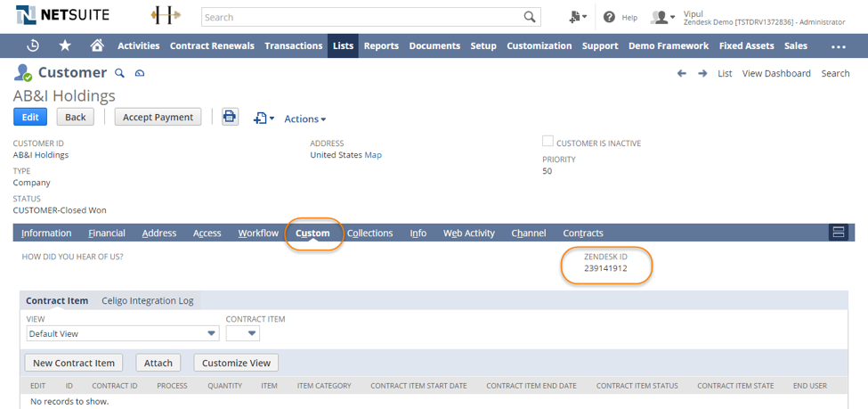The height and width of the screenshot is (409, 868).
Task: Open the Documents menu
Action: click(434, 46)
